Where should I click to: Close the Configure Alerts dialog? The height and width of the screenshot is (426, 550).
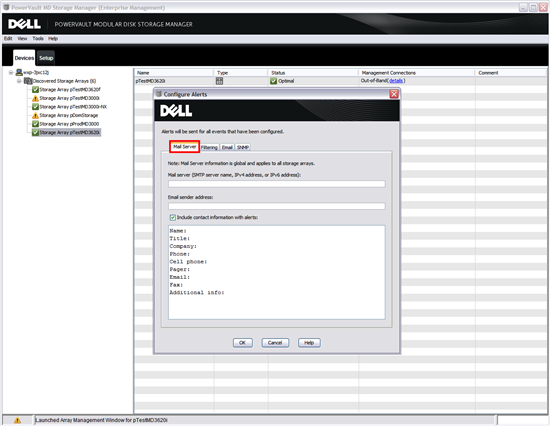point(394,94)
